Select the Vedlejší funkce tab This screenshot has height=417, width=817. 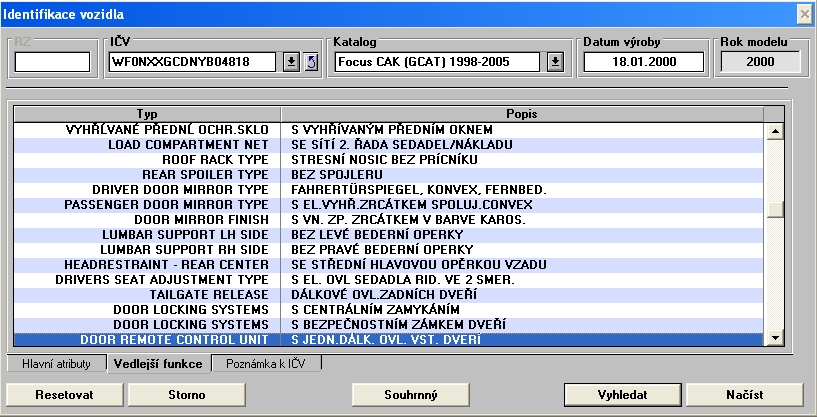point(159,364)
